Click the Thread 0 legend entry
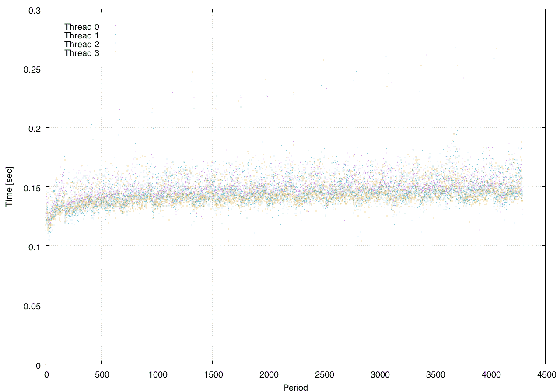This screenshot has height=392, width=560. click(82, 27)
